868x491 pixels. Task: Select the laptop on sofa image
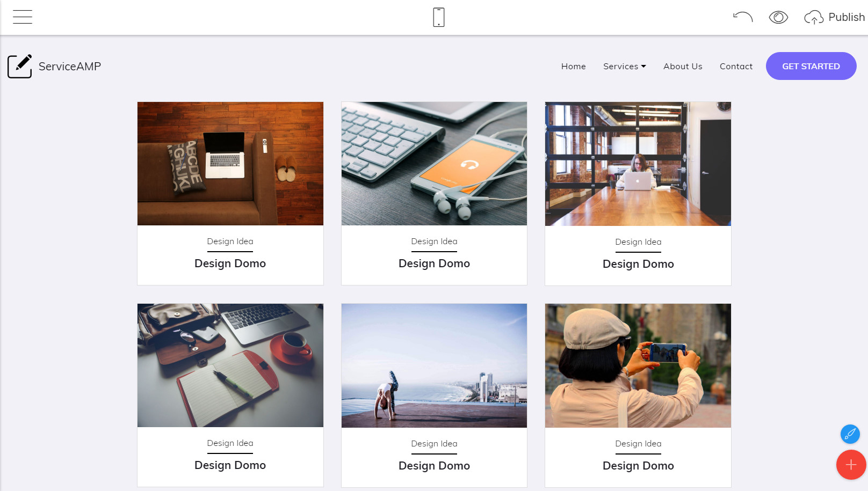pyautogui.click(x=230, y=164)
